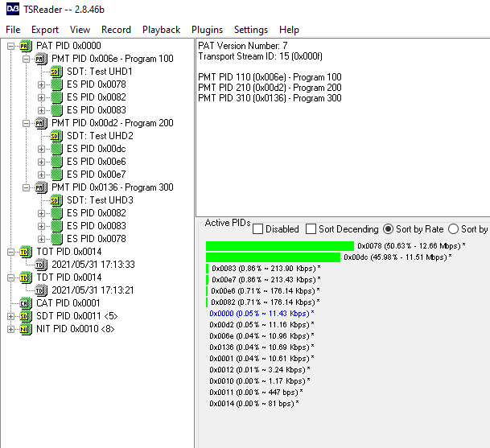The image size is (490, 448).
Task: Click the PMT Program 200 icon
Action: 41,123
